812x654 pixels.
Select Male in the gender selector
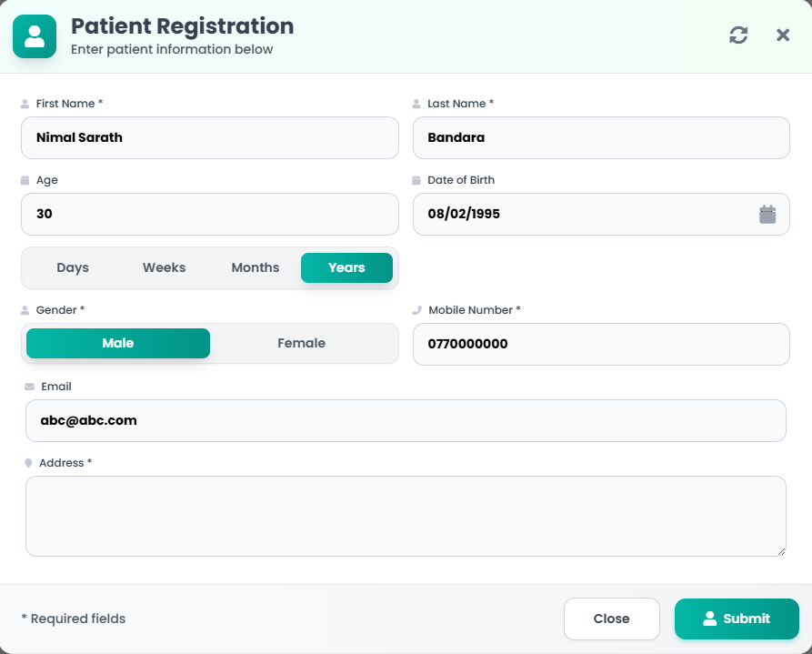118,343
